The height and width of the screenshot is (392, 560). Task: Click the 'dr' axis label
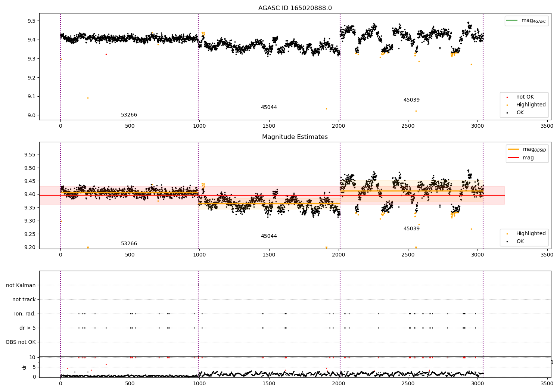[x=24, y=367]
